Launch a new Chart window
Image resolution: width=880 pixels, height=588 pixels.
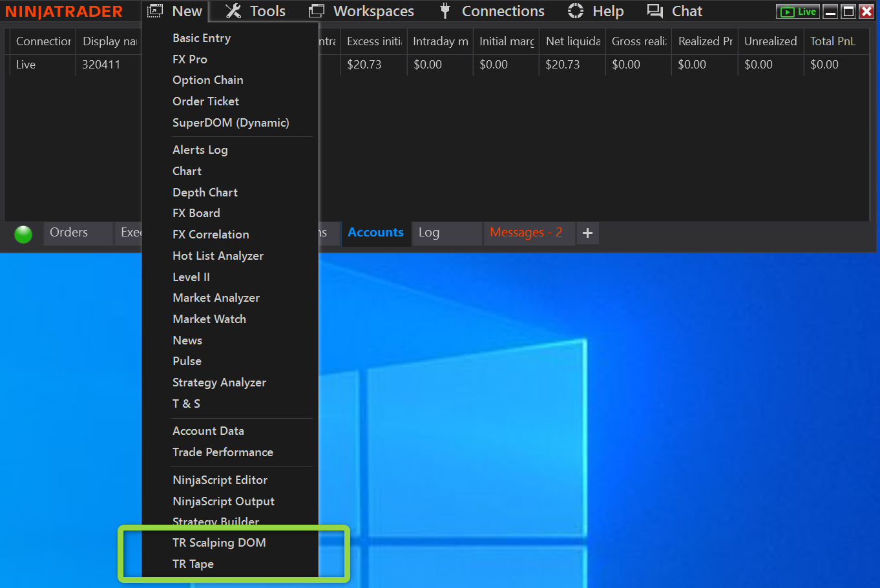point(187,171)
